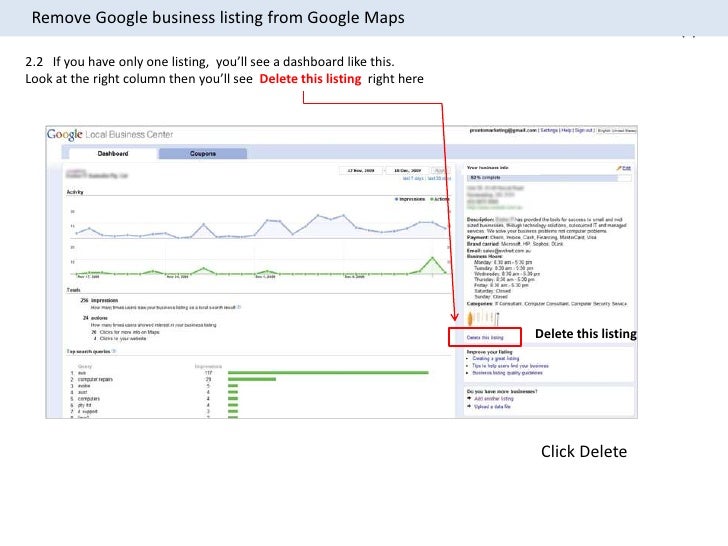Open help icon beside Top search queries
Viewport: 728px width, 546px height.
coord(114,351)
